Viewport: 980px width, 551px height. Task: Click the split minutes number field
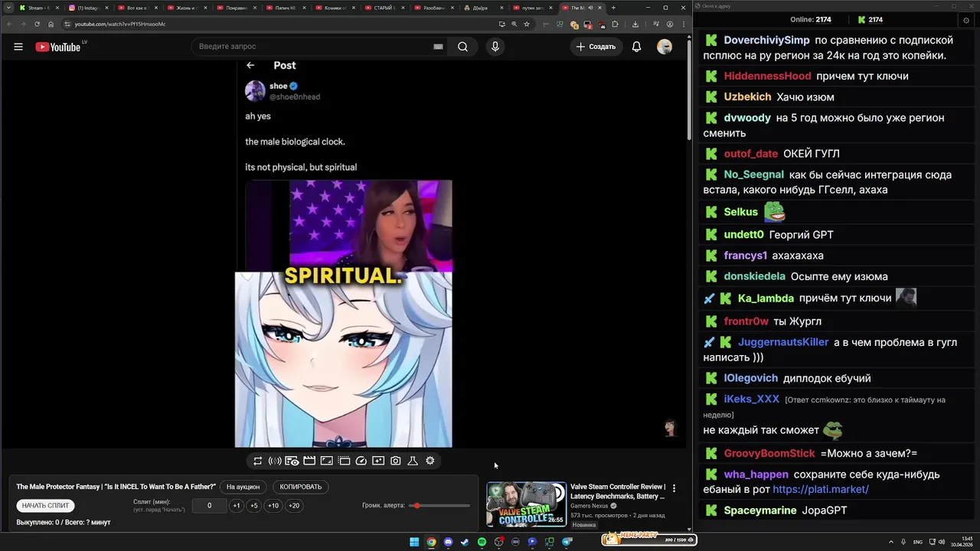pos(209,506)
